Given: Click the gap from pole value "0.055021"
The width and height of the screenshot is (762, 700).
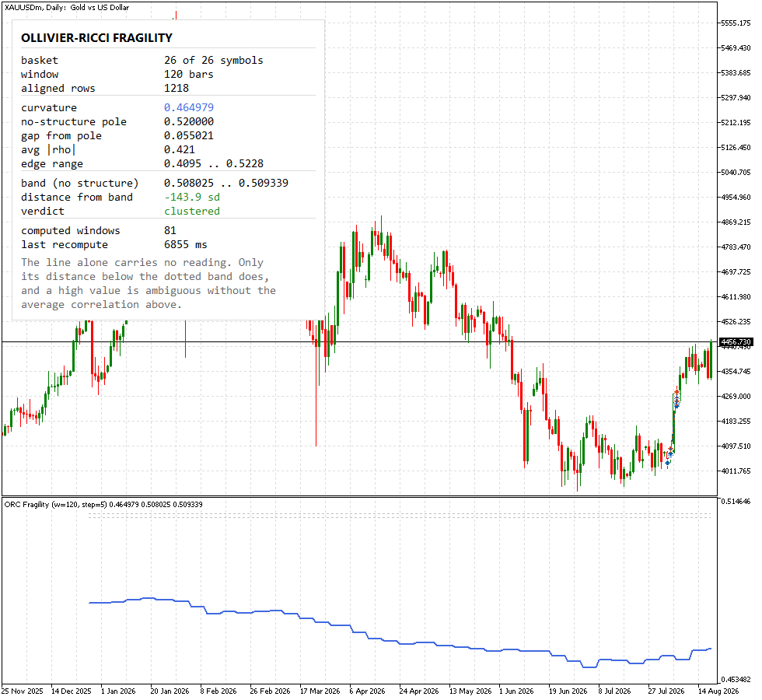Looking at the screenshot, I should pos(188,135).
